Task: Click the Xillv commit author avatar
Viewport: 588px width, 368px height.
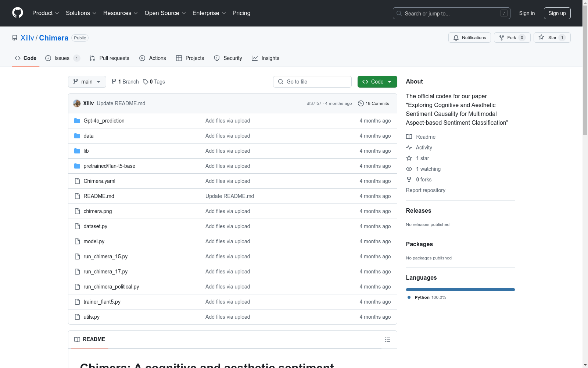Action: pyautogui.click(x=77, y=103)
